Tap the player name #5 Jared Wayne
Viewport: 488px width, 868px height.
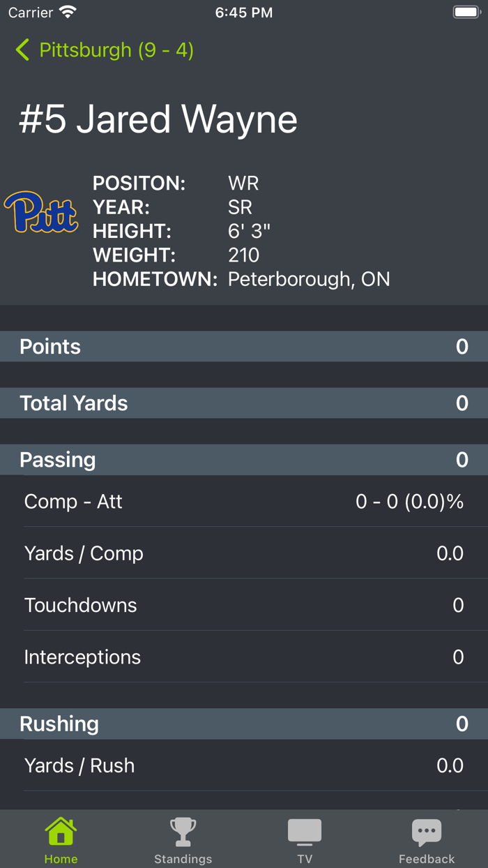[157, 119]
